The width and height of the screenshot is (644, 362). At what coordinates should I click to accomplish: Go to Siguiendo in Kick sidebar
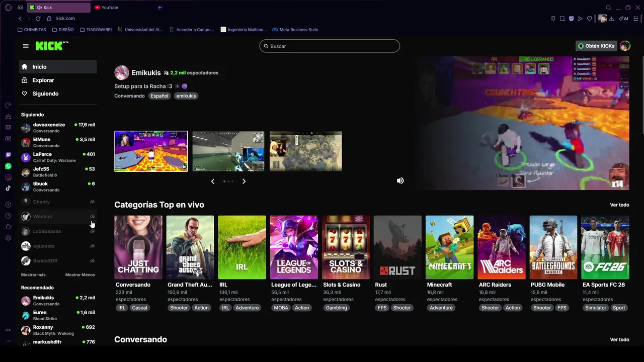pyautogui.click(x=58, y=94)
